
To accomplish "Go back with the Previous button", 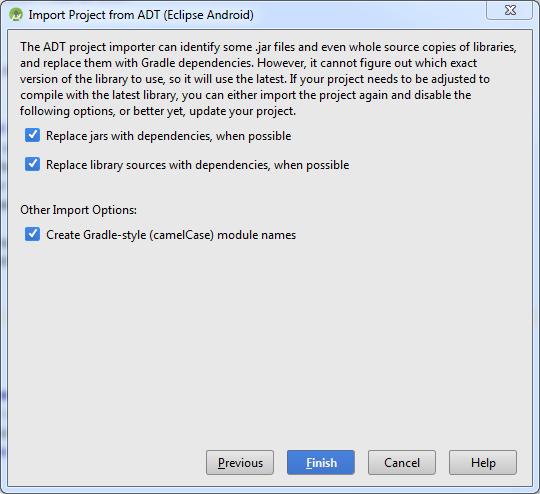I will (x=240, y=462).
